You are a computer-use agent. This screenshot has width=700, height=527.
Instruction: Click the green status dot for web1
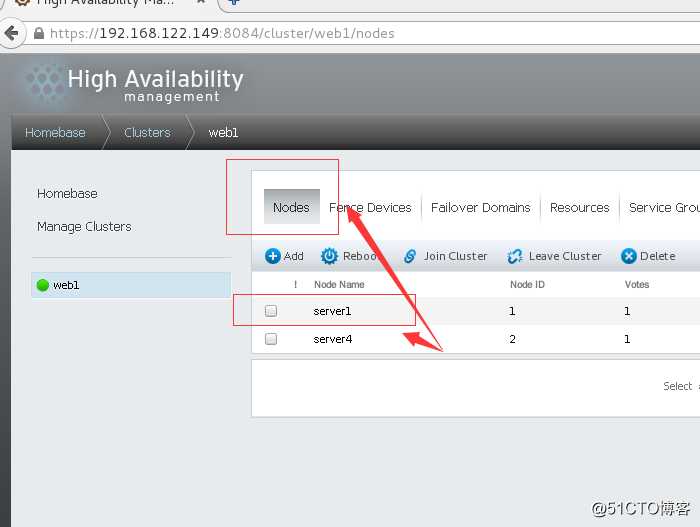(43, 285)
